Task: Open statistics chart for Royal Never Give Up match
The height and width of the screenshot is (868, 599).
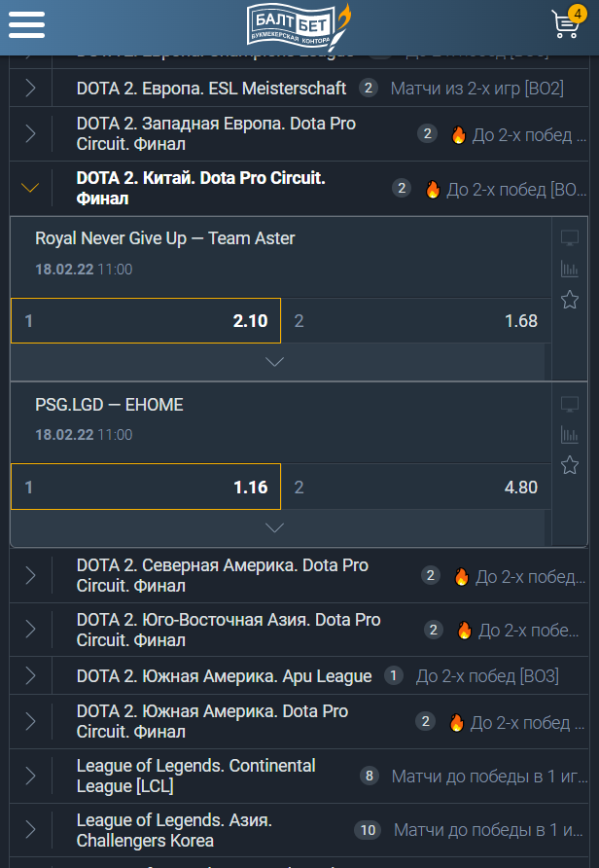Action: (x=570, y=270)
